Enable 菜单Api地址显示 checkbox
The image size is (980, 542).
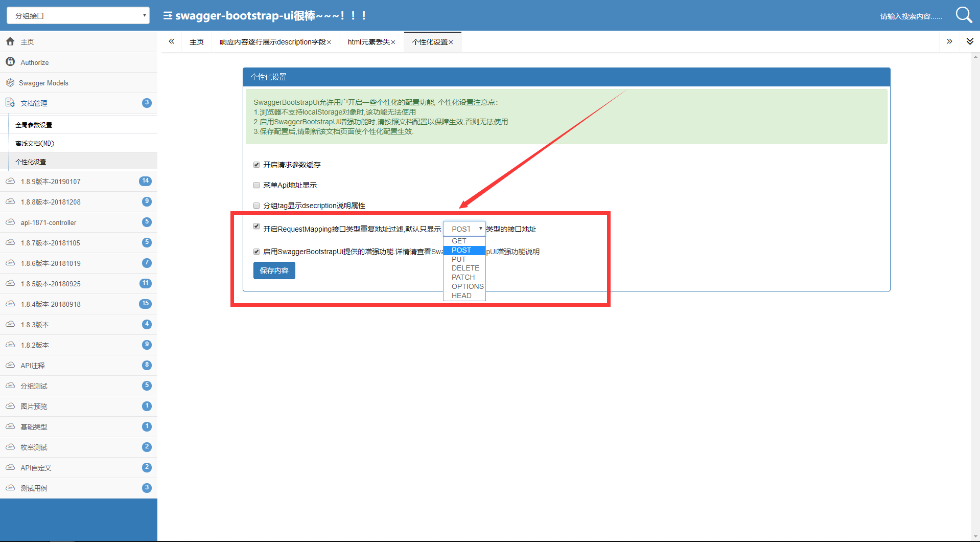pos(256,185)
